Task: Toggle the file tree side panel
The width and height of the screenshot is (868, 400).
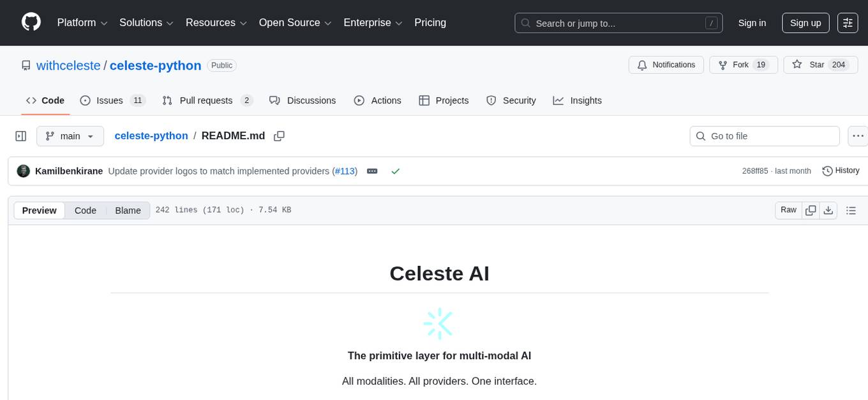Action: (20, 136)
